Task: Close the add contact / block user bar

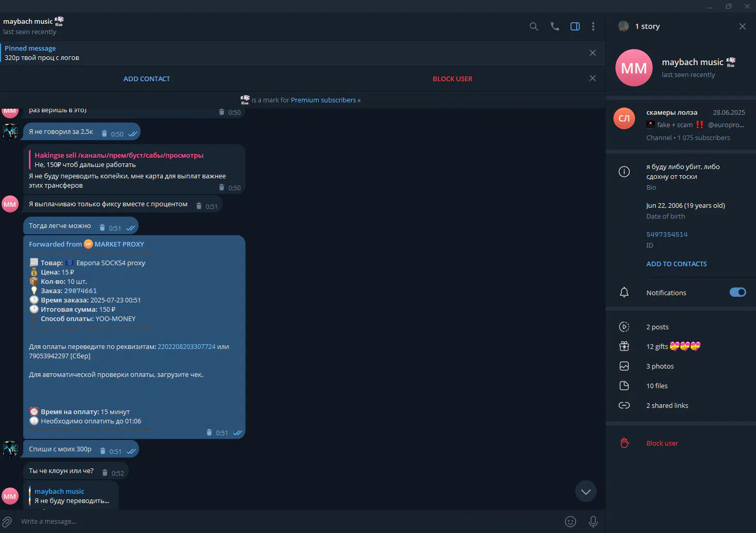Action: [593, 78]
